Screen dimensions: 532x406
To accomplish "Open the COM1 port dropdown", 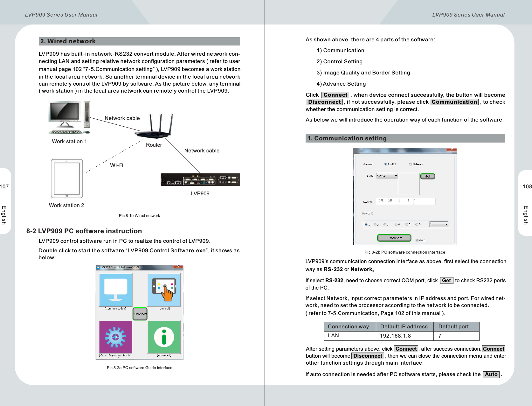I will tap(387, 176).
